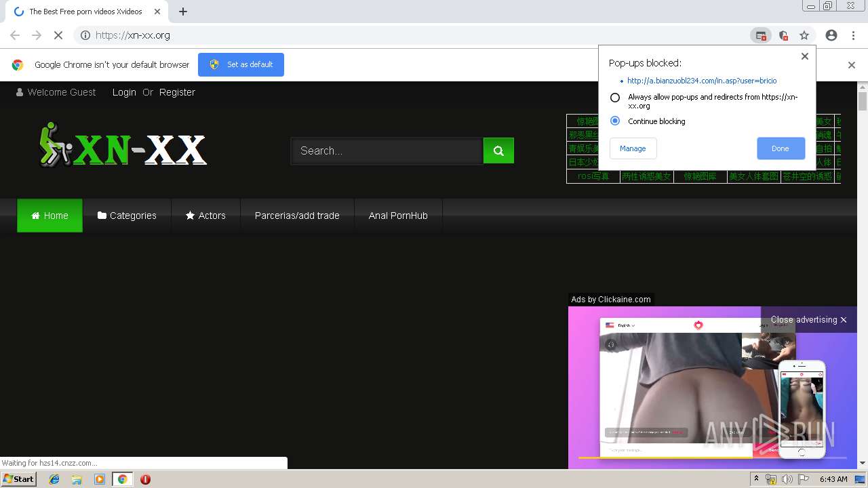Open the Login link
868x488 pixels.
[x=124, y=92]
